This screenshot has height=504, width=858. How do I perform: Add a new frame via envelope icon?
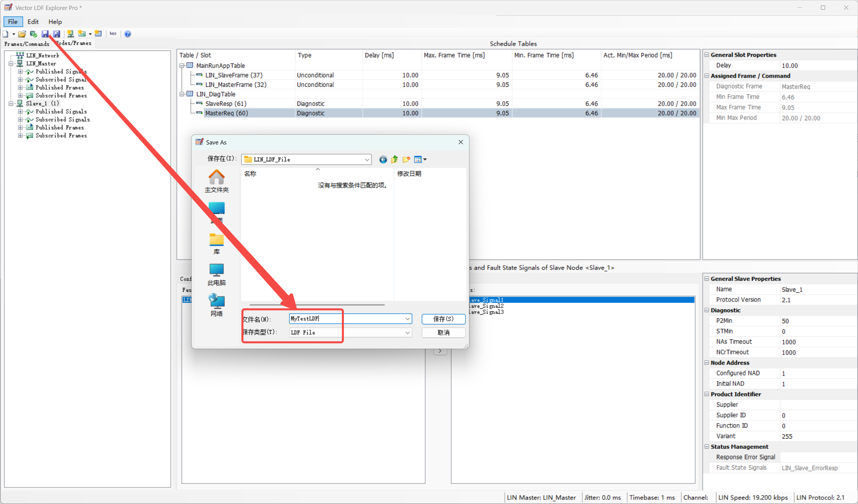click(82, 34)
